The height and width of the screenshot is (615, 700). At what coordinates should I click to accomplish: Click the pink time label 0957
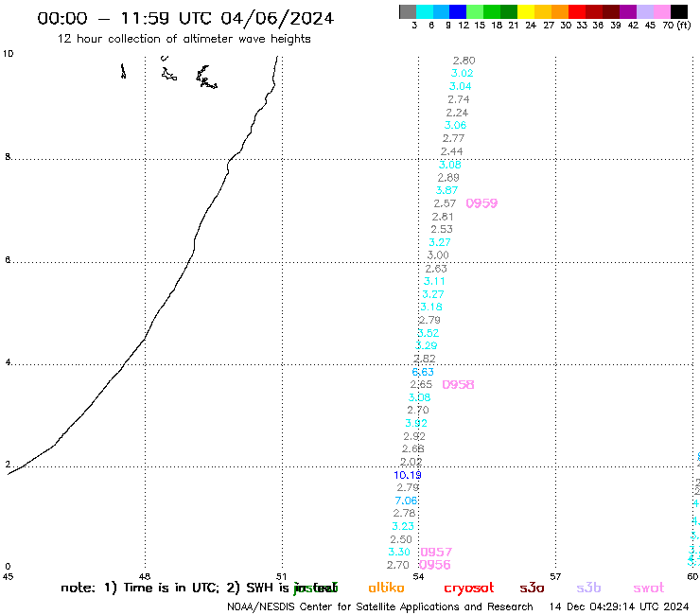(x=436, y=552)
